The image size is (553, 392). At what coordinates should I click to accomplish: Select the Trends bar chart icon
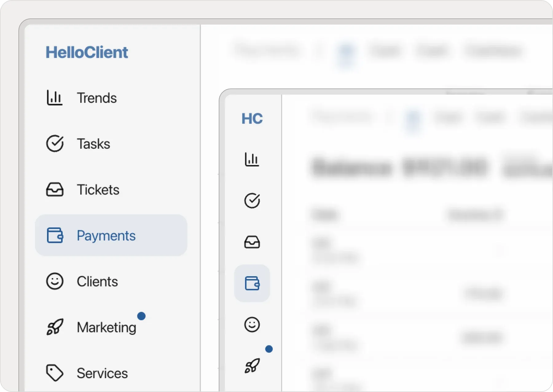[x=55, y=98]
